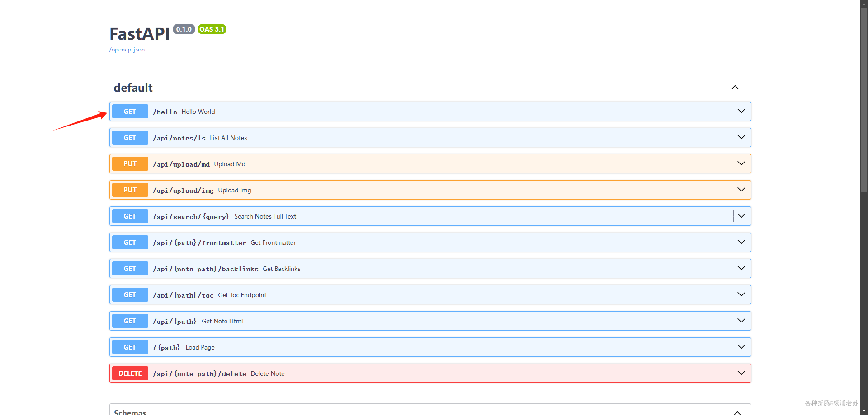Click the page vertical scrollbar thumb

click(x=864, y=99)
